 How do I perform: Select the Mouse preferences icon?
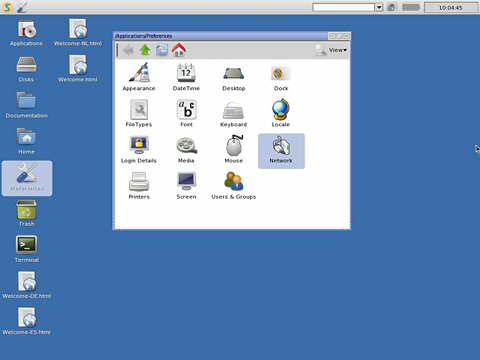234,145
